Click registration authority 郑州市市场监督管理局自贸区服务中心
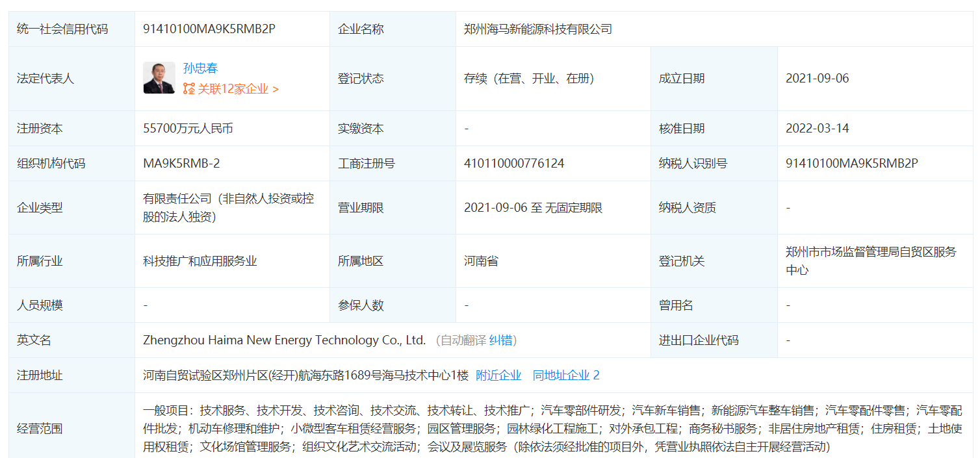This screenshot has width=980, height=458. pyautogui.click(x=871, y=261)
